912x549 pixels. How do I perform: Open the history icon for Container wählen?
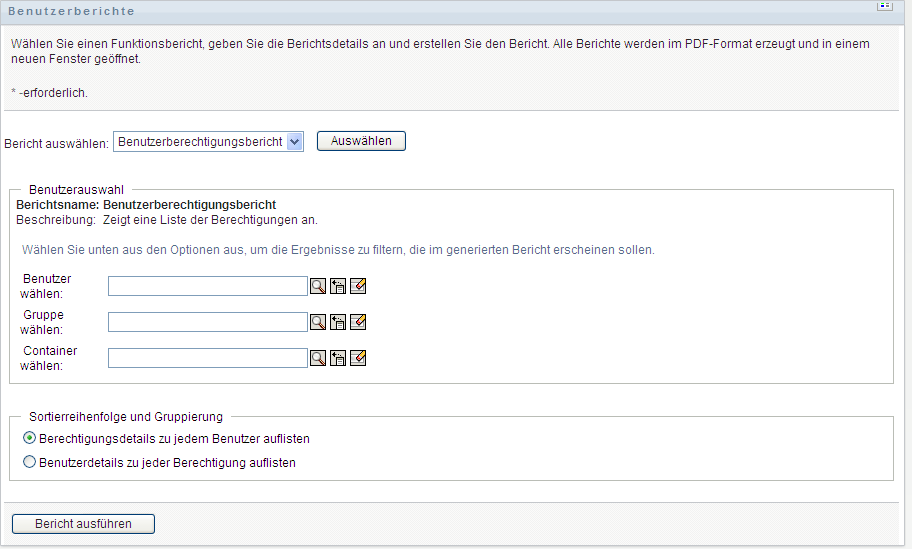pos(338,358)
